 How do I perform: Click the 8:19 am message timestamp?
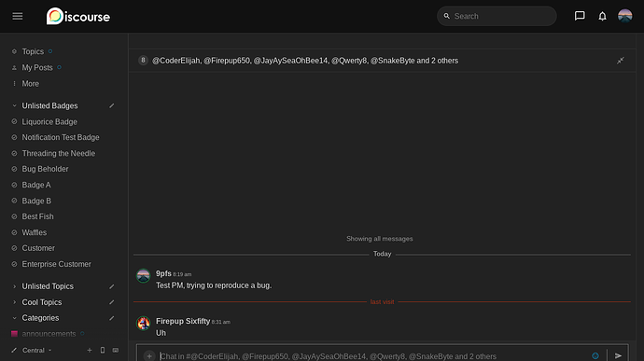182,274
